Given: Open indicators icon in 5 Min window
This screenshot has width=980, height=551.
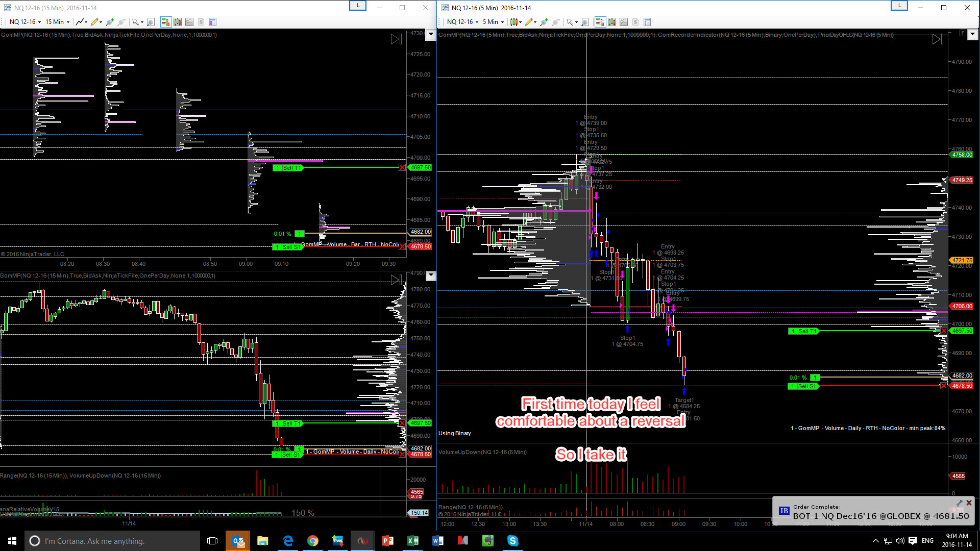Looking at the screenshot, I should click(x=624, y=22).
